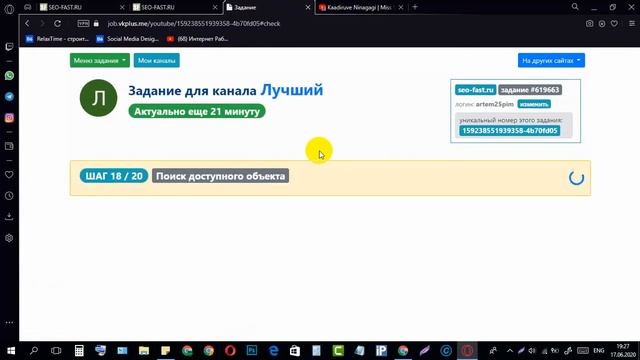
Task: Open the green Camtasia taskbar icon
Action: (x=338, y=351)
